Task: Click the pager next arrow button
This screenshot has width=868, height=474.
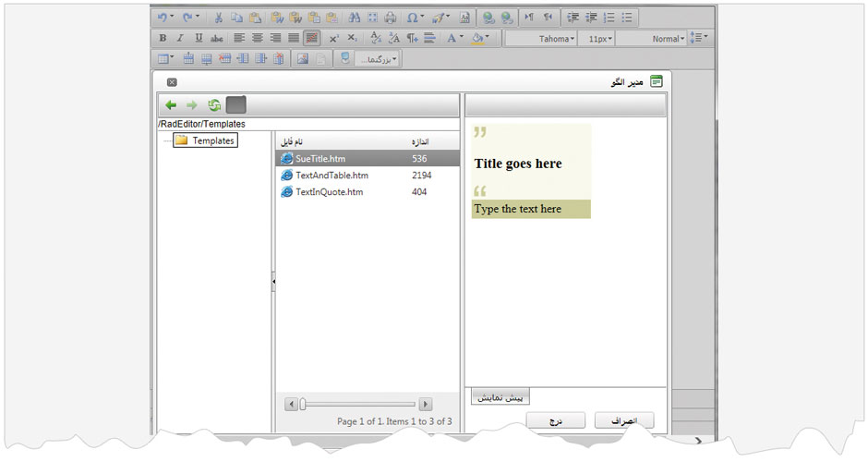Action: point(425,404)
